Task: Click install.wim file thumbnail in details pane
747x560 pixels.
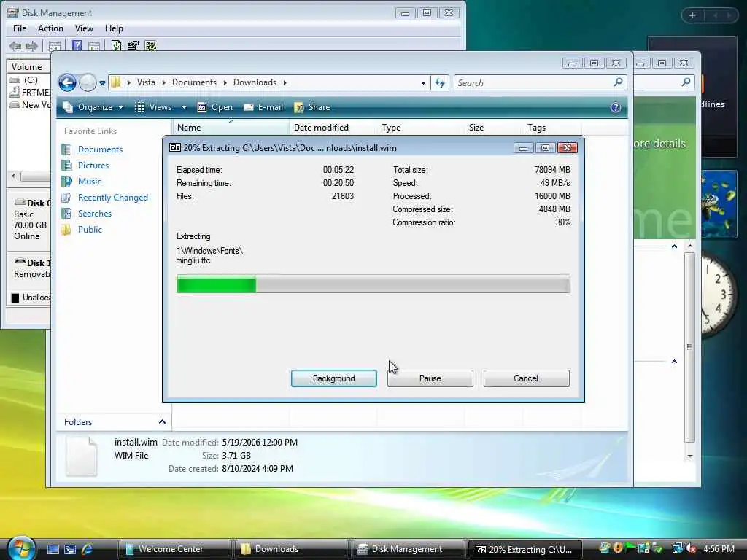Action: tap(81, 456)
